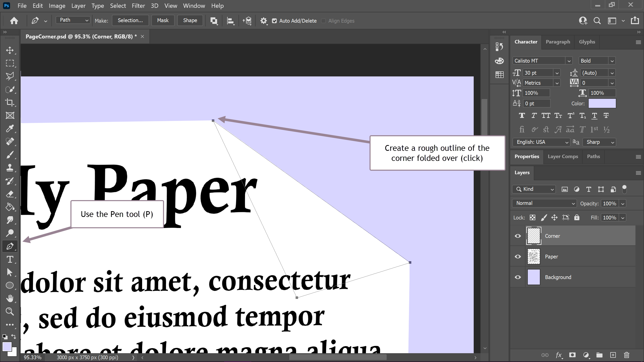Hide the Background layer
Image resolution: width=644 pixels, height=362 pixels.
(518, 277)
